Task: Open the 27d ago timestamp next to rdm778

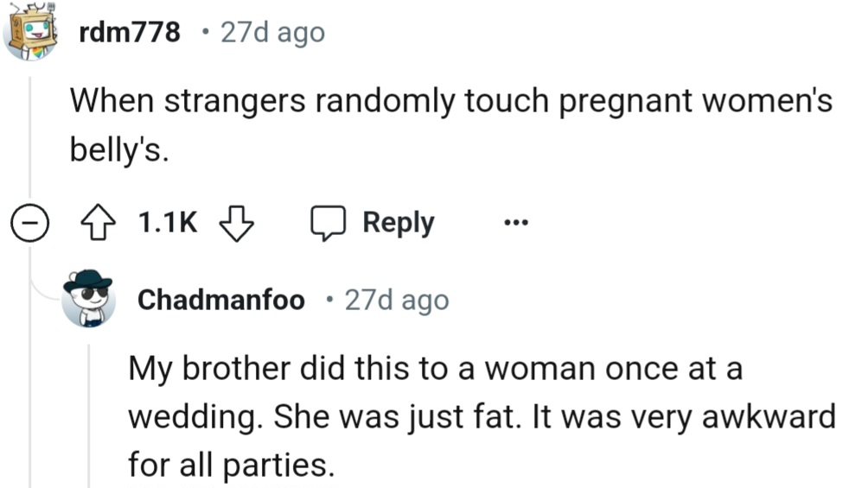Action: [273, 33]
